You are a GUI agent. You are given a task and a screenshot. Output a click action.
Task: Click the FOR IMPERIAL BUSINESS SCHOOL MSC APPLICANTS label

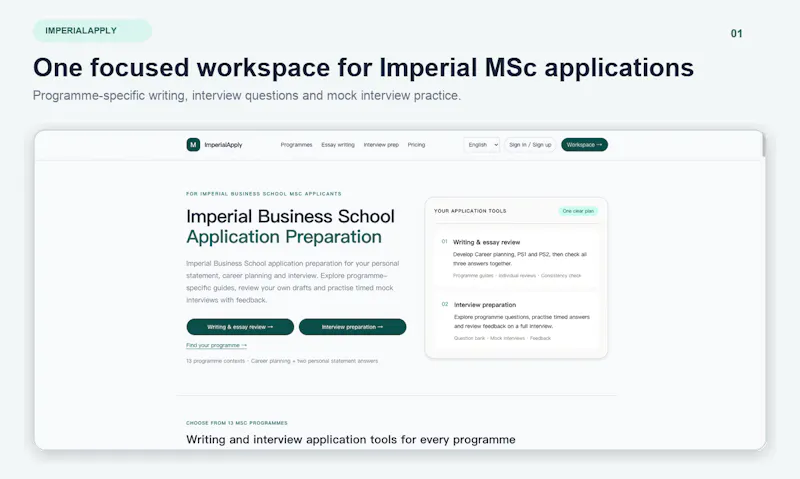coord(264,194)
